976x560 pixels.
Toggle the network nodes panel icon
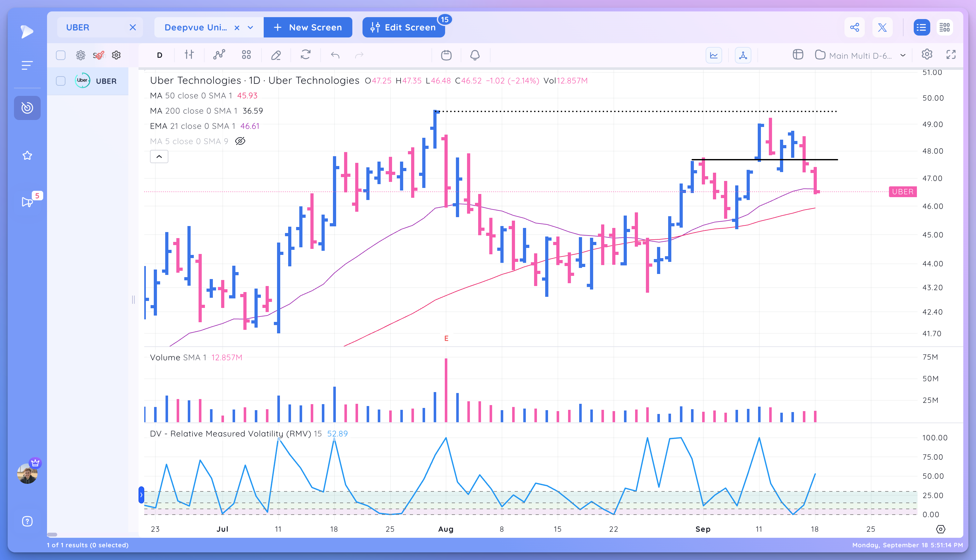point(743,55)
